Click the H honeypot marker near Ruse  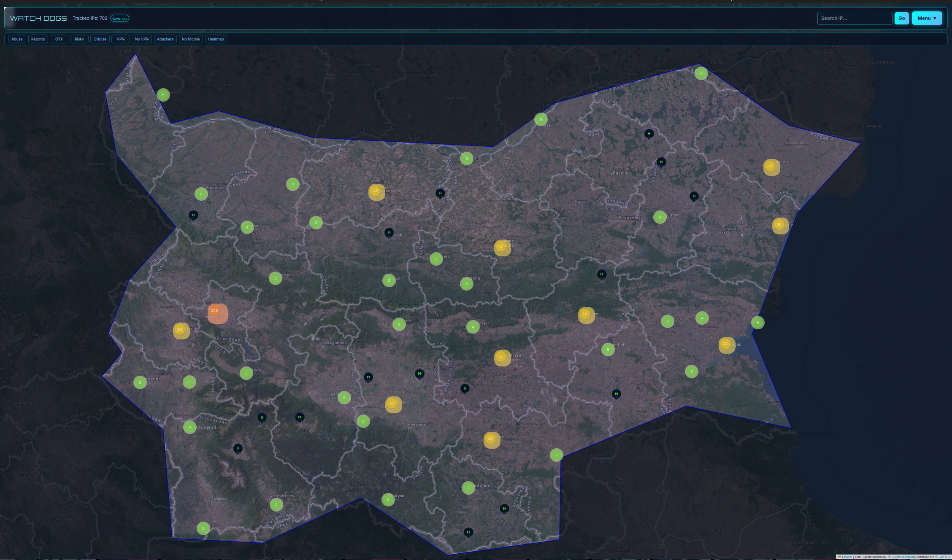tap(649, 133)
